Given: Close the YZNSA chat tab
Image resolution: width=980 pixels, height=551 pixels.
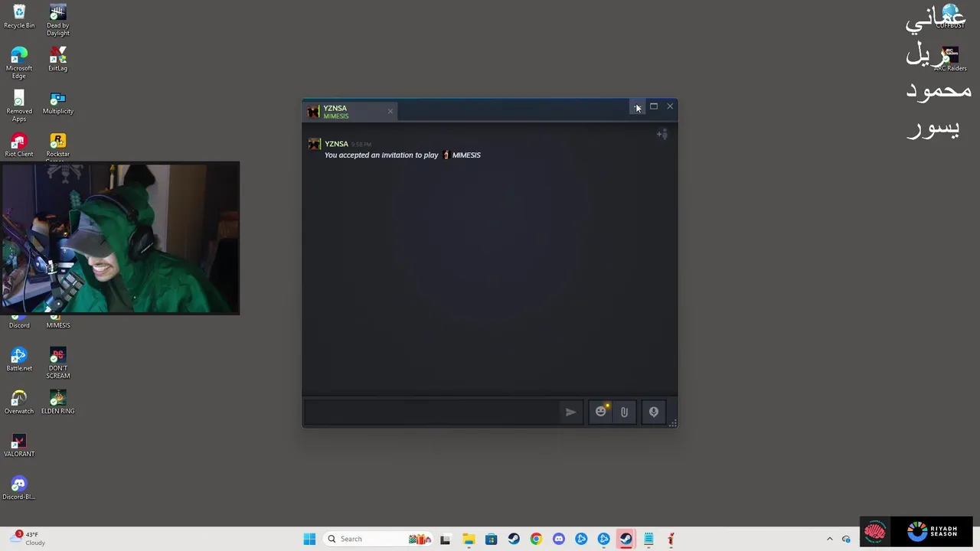Looking at the screenshot, I should (390, 112).
